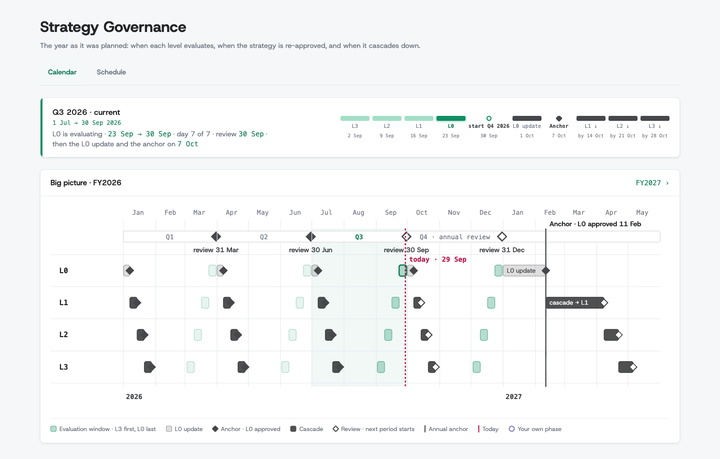
Task: Click the Annual anchor legend entry
Action: [446, 429]
